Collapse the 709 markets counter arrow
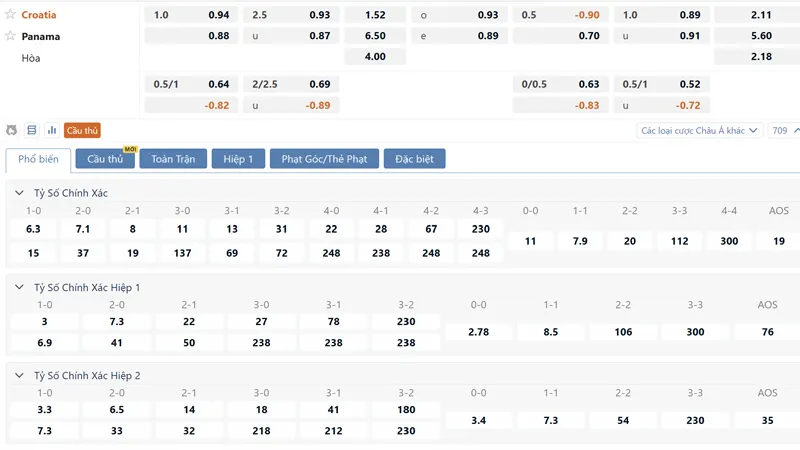The image size is (800, 450). [x=796, y=131]
